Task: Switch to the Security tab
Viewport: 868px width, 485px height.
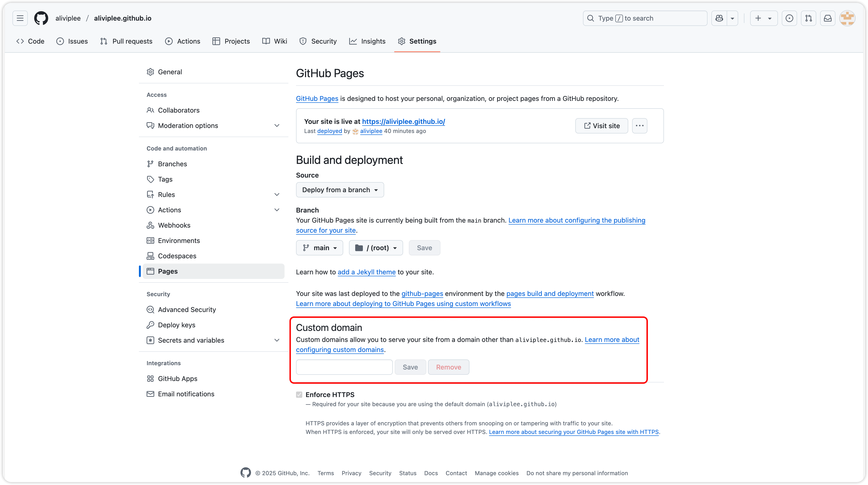Action: click(318, 41)
